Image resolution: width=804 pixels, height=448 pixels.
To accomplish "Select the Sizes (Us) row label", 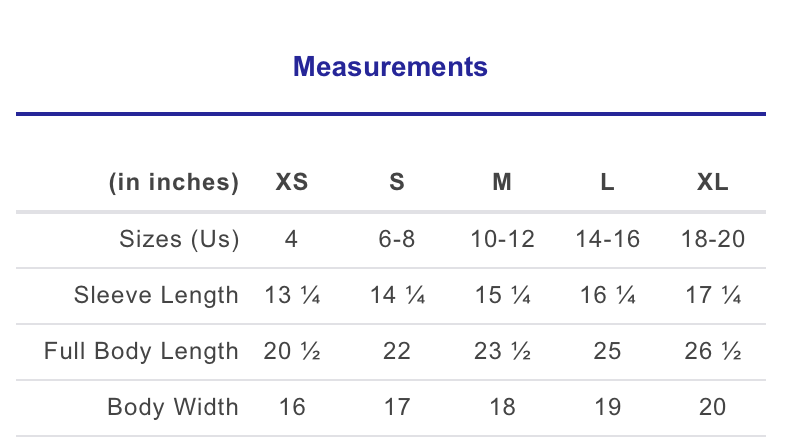I will [180, 239].
